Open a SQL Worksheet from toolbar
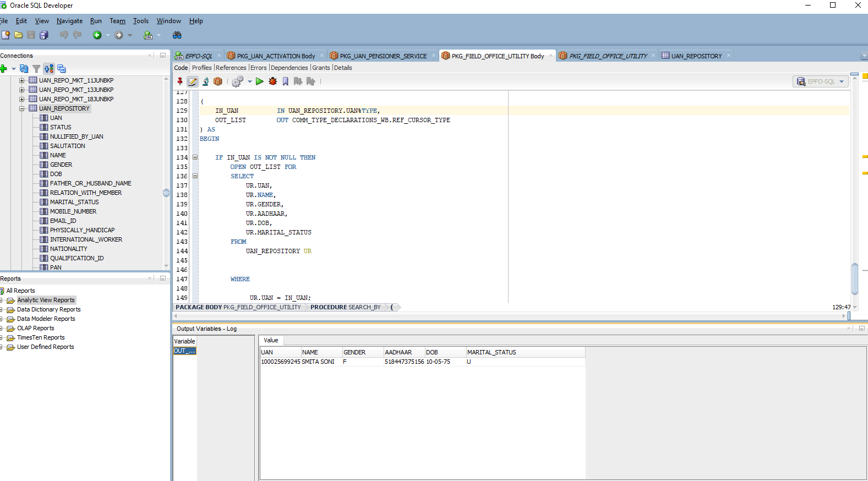Viewport: 868px width, 481px height. point(148,35)
